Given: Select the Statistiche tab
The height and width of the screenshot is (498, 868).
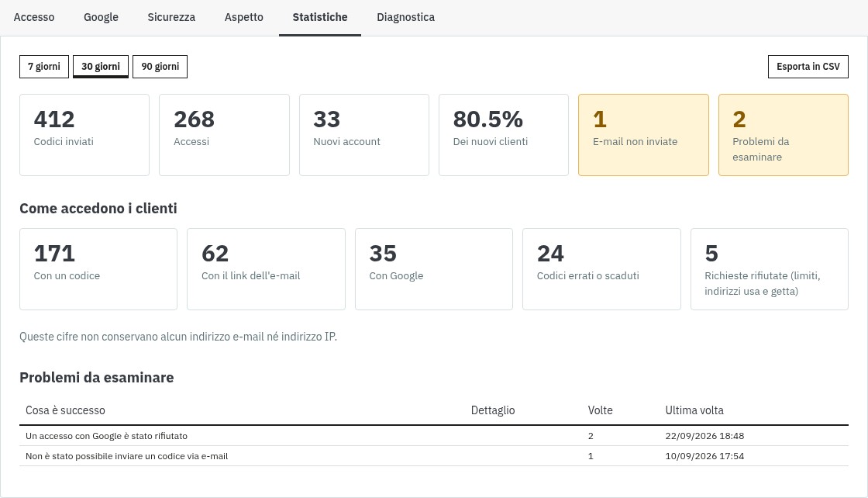Looking at the screenshot, I should pos(320,17).
